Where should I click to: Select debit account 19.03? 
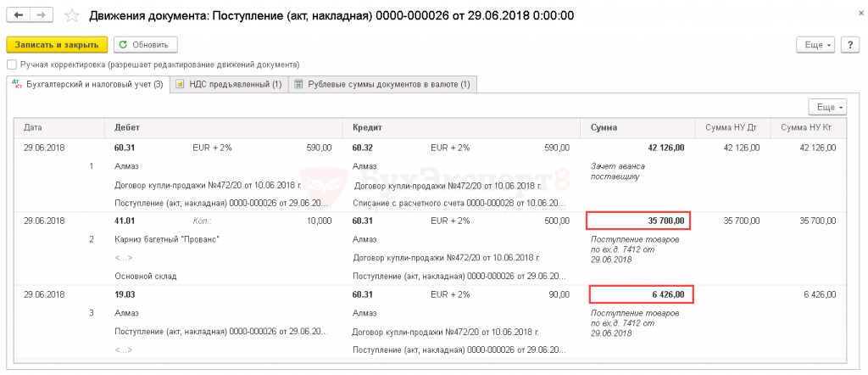pyautogui.click(x=125, y=294)
